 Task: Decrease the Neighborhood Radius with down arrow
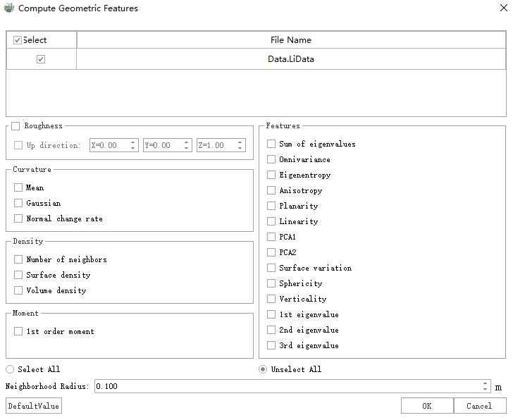pos(486,390)
